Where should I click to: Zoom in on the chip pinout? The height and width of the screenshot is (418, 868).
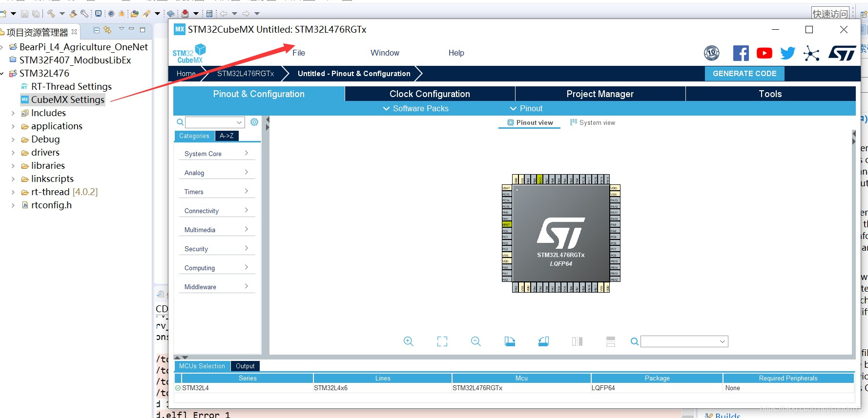coord(409,341)
